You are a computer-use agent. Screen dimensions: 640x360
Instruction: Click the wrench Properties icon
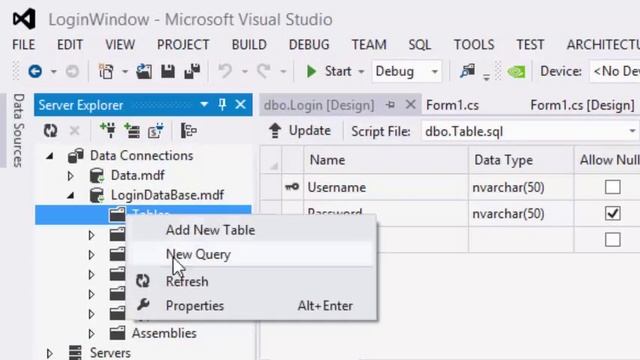click(x=143, y=304)
